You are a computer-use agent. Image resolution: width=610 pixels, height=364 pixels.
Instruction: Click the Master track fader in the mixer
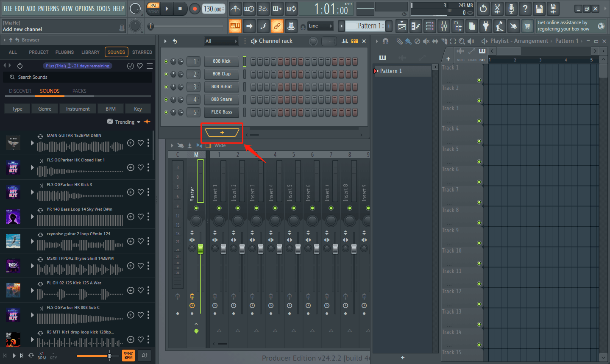pos(201,249)
